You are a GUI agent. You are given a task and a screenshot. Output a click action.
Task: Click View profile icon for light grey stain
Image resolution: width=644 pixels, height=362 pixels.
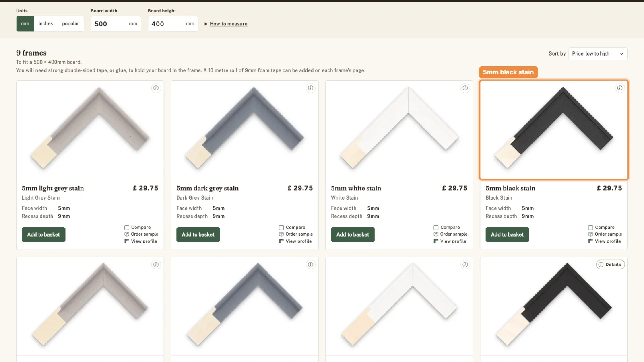pyautogui.click(x=127, y=241)
